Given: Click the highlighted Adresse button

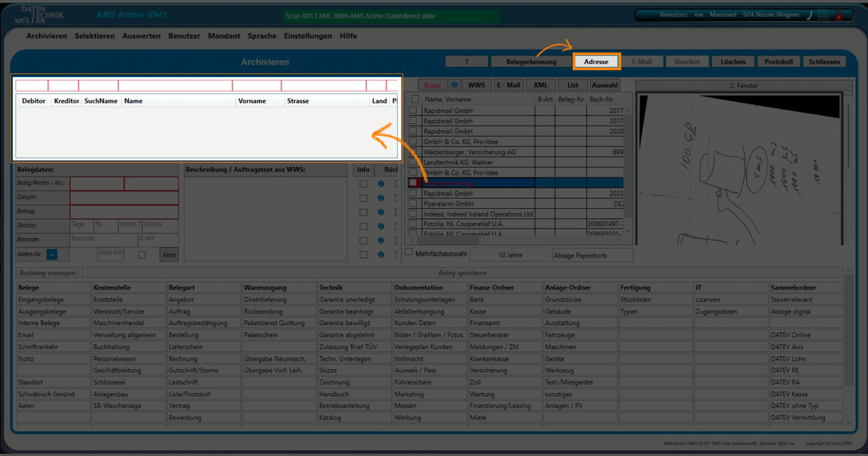Looking at the screenshot, I should (x=596, y=62).
